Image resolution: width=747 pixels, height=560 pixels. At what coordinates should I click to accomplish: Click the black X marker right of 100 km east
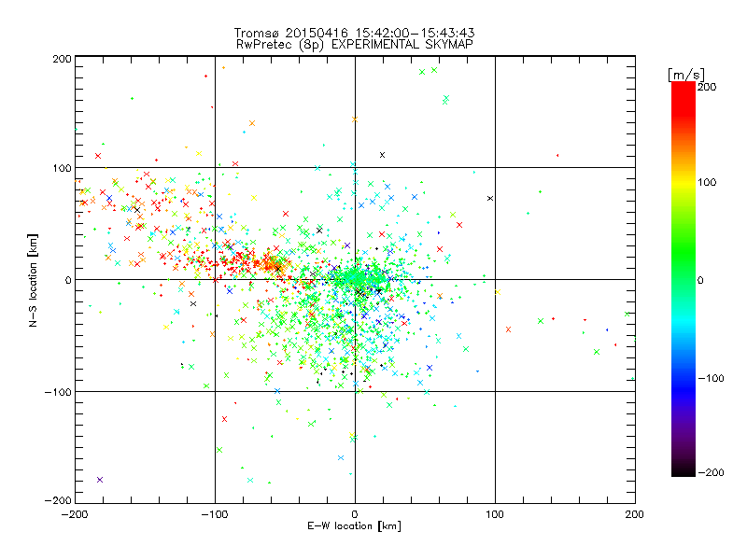(x=490, y=198)
